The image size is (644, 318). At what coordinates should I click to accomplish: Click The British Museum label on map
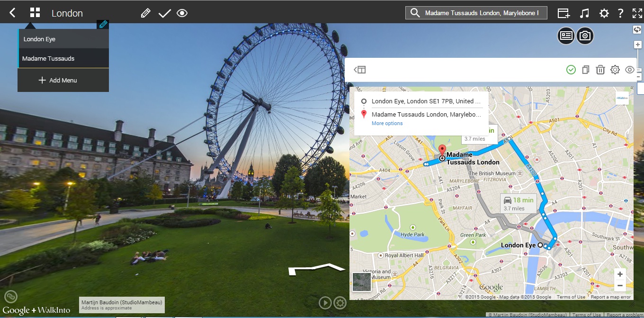(491, 173)
